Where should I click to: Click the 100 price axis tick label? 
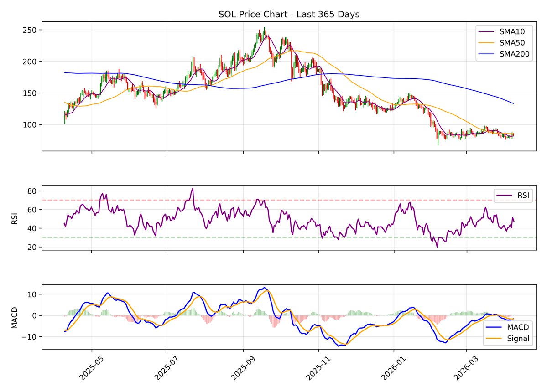pos(30,125)
